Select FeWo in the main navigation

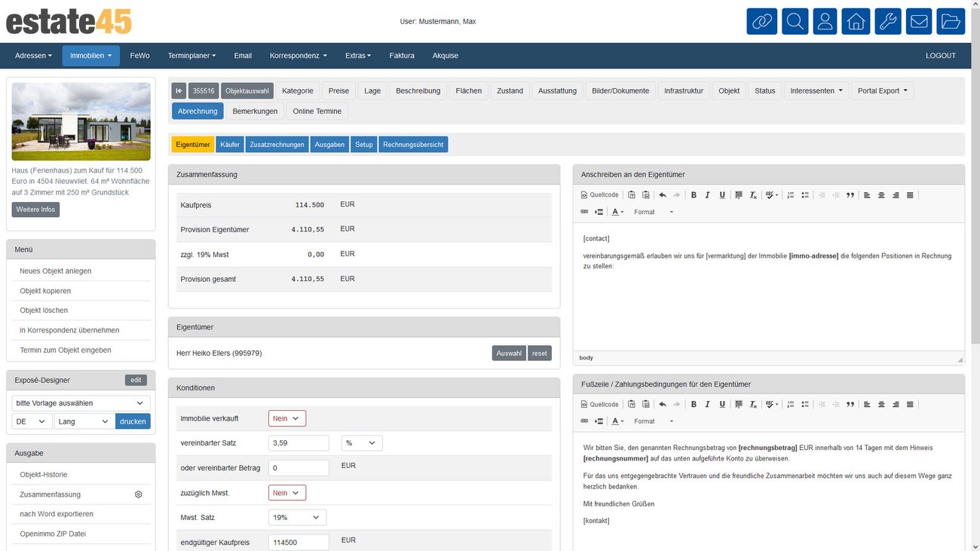[x=139, y=56]
